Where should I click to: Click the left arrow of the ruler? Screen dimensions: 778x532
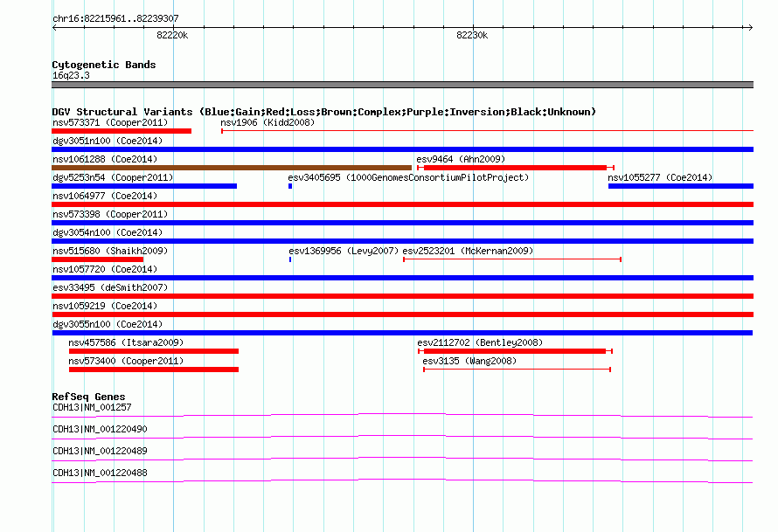[x=54, y=27]
